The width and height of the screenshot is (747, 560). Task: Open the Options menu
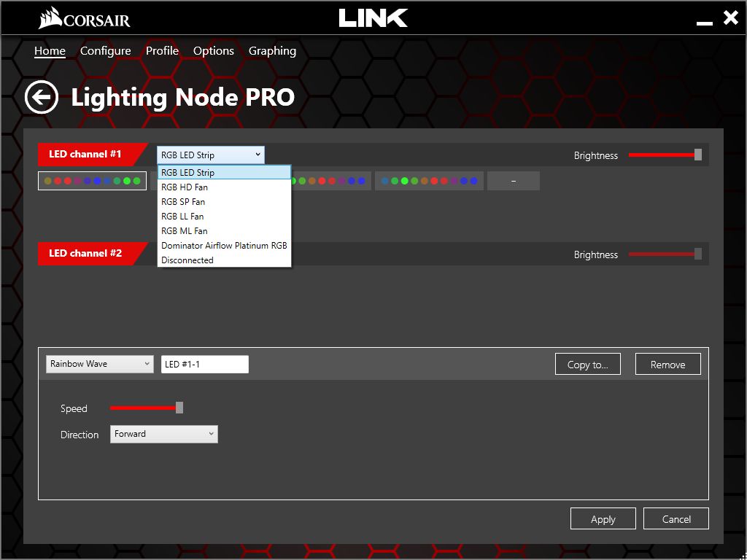click(214, 51)
